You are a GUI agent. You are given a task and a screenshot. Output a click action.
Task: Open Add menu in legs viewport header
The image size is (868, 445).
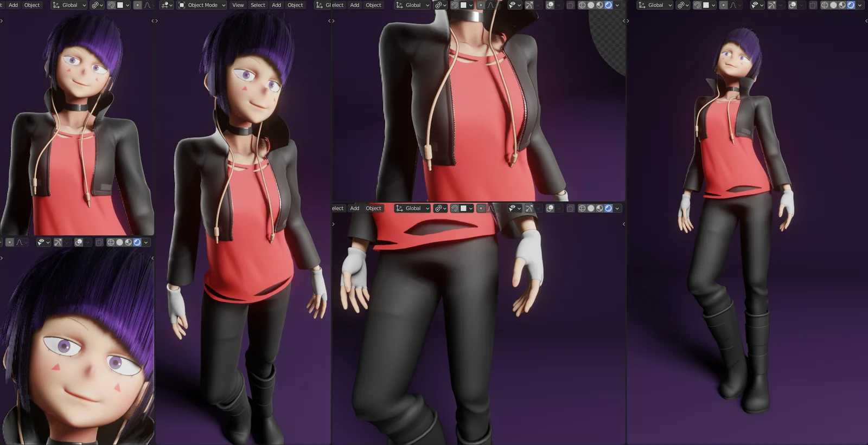point(354,208)
